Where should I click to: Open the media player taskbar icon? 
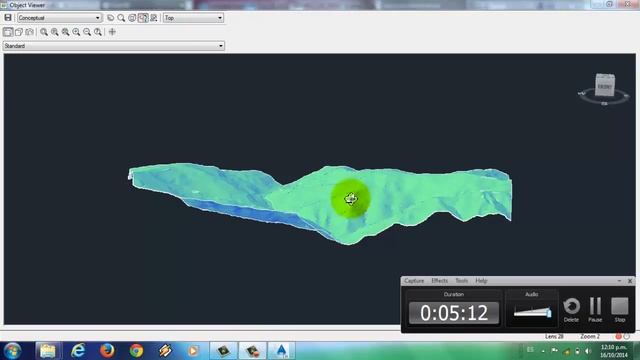193,351
